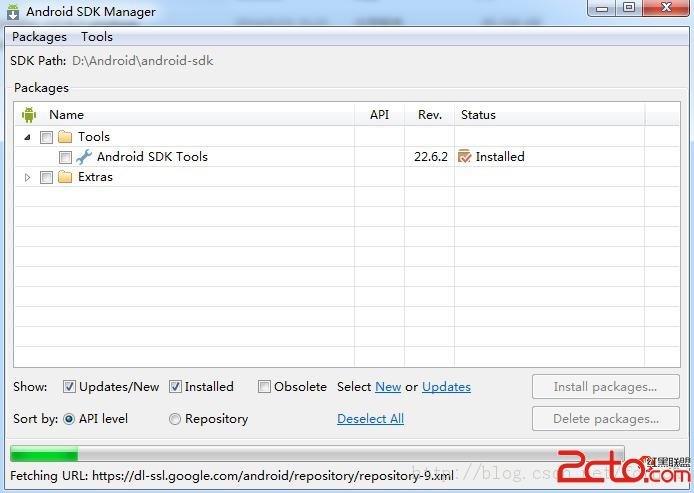Click the Updates selection link

coord(446,387)
